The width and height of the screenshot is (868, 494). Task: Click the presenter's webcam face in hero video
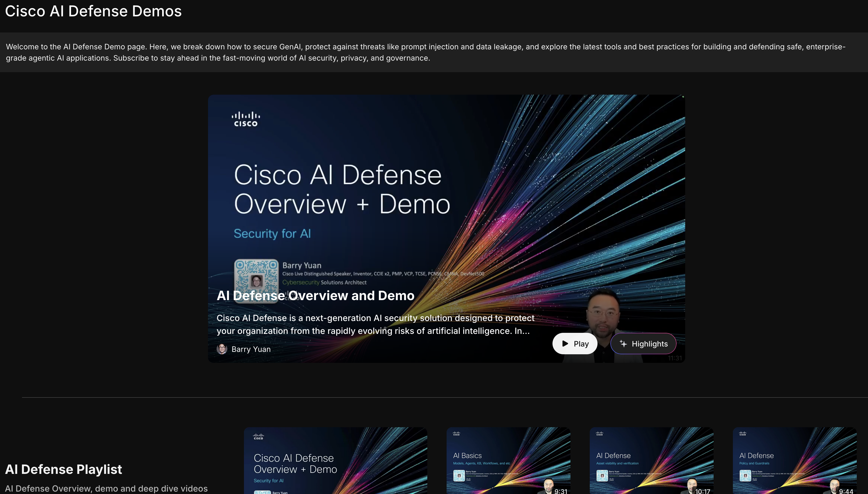(603, 316)
